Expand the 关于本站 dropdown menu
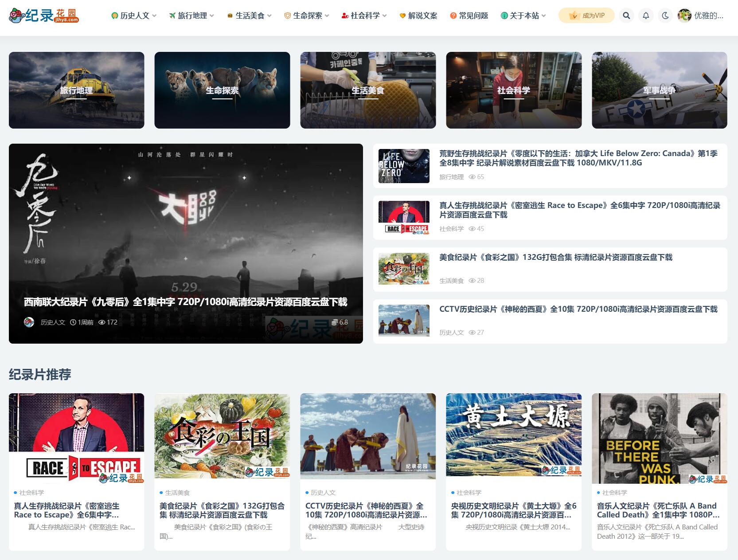738x560 pixels. pos(523,16)
